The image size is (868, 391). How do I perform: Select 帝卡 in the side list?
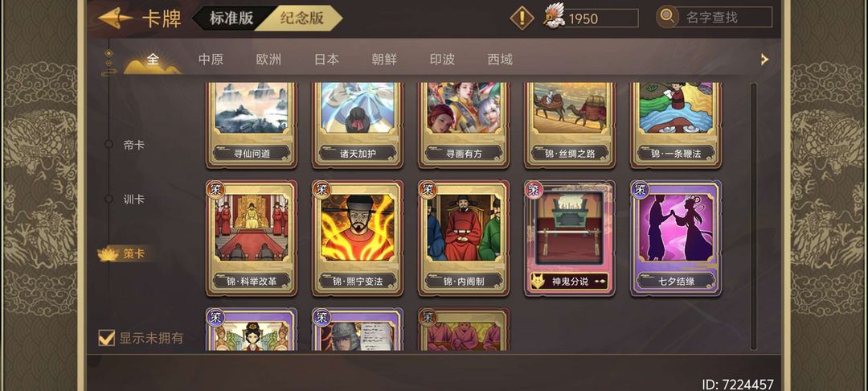(134, 145)
